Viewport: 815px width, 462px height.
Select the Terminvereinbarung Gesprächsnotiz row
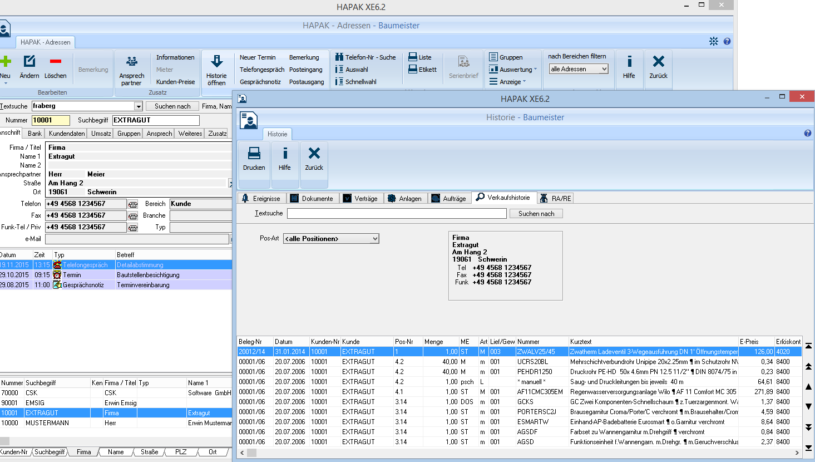(x=116, y=285)
